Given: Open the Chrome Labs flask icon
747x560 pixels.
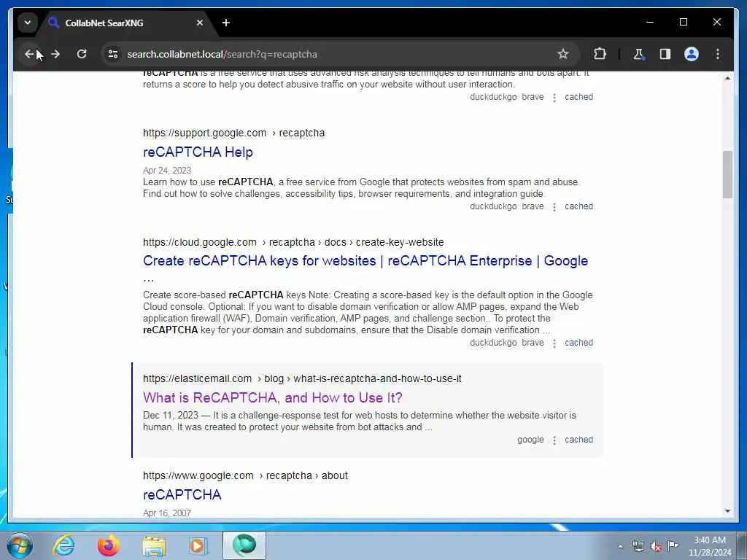Looking at the screenshot, I should click(x=639, y=54).
